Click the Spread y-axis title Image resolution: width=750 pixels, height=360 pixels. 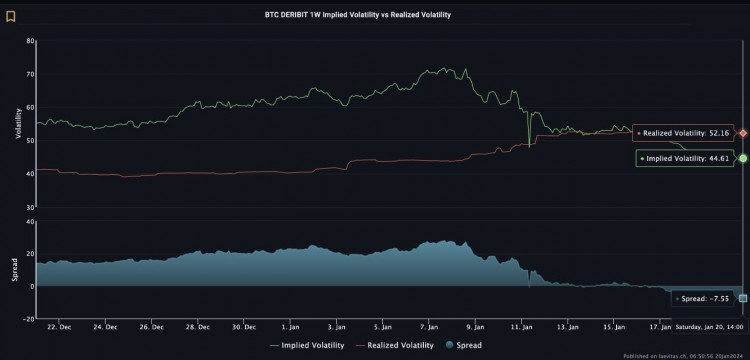14,269
